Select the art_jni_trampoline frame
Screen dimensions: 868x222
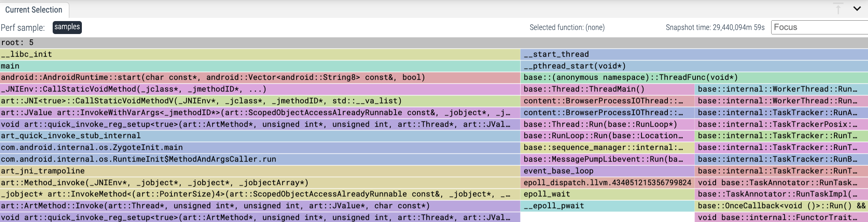click(259, 171)
